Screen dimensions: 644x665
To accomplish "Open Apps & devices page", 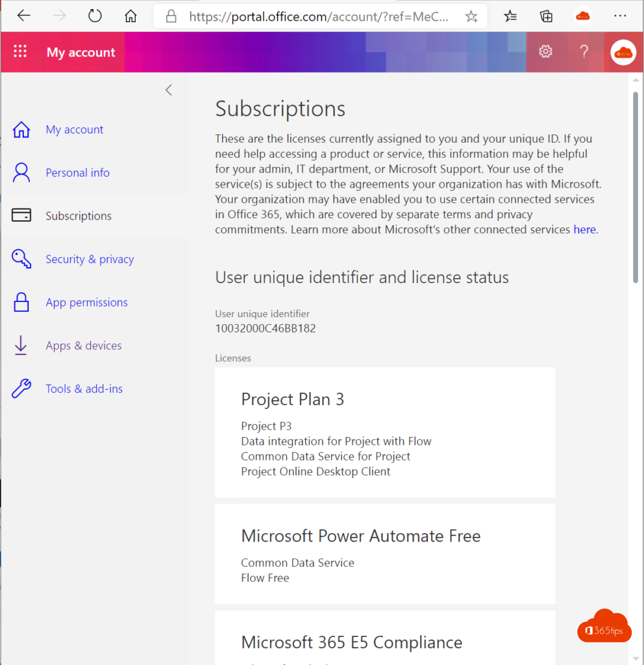I will point(84,345).
